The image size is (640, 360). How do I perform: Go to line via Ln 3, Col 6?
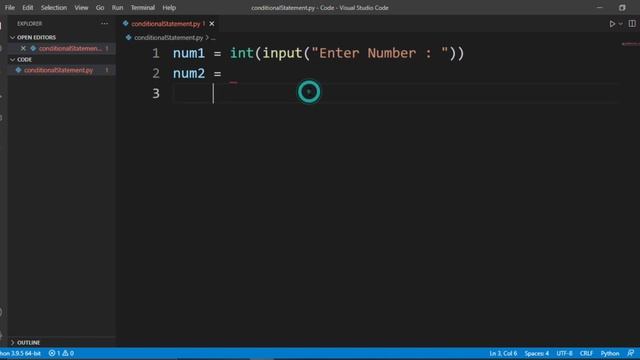click(x=503, y=353)
